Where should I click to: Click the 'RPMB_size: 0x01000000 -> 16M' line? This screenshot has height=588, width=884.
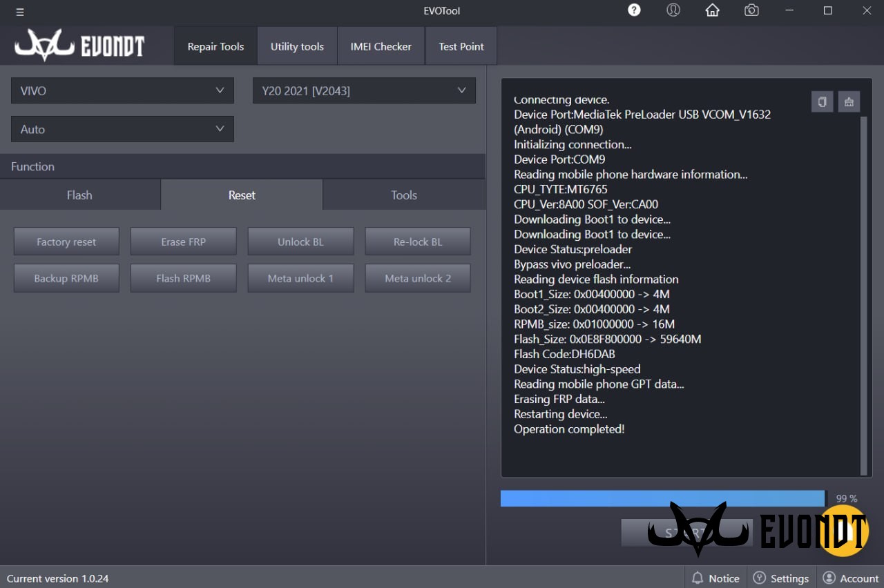(x=595, y=324)
